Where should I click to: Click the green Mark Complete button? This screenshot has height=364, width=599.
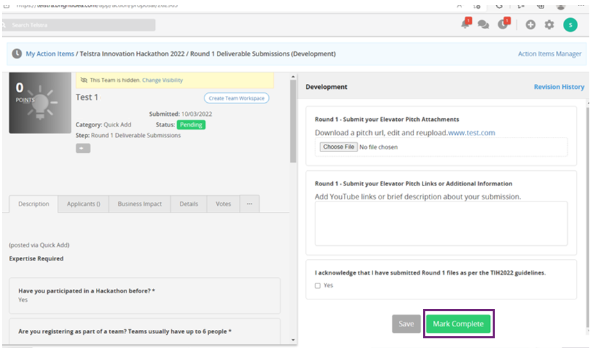458,324
